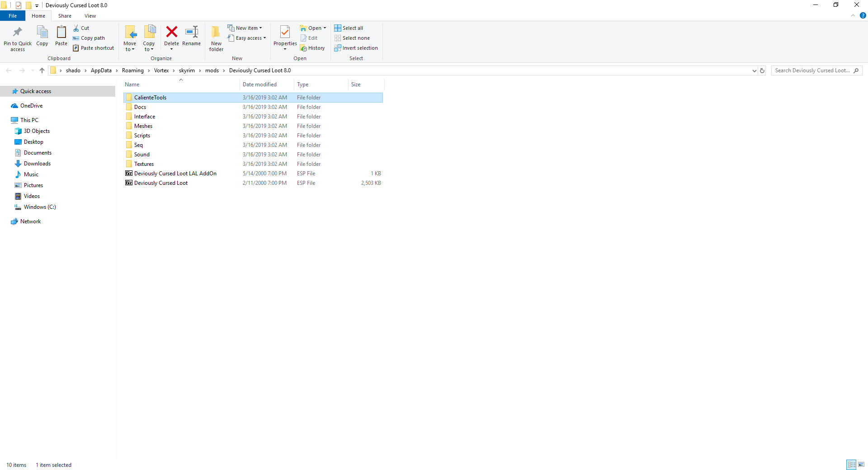Select Deviously Cursed Loot LAL AddOn file
The height and width of the screenshot is (470, 868).
click(x=253, y=174)
